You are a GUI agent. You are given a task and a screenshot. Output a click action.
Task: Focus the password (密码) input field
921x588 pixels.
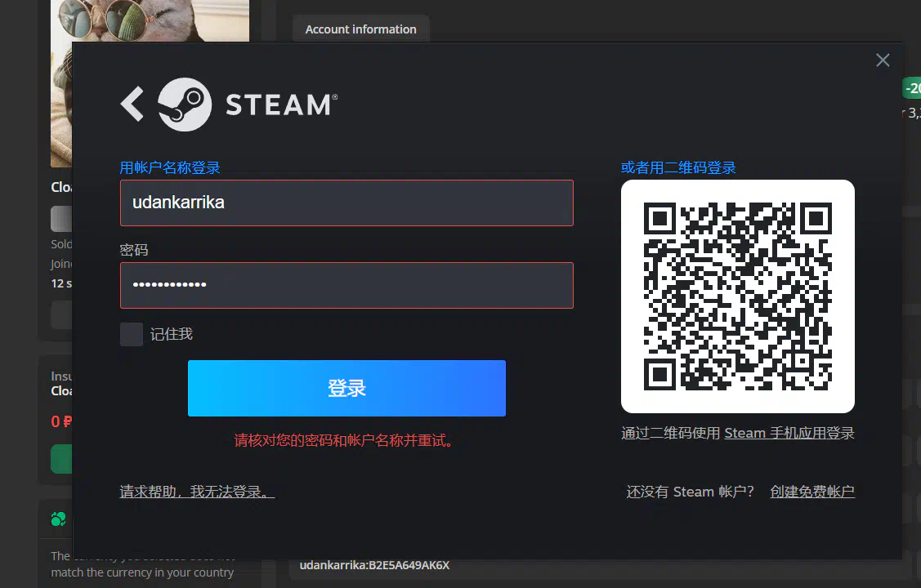point(346,285)
